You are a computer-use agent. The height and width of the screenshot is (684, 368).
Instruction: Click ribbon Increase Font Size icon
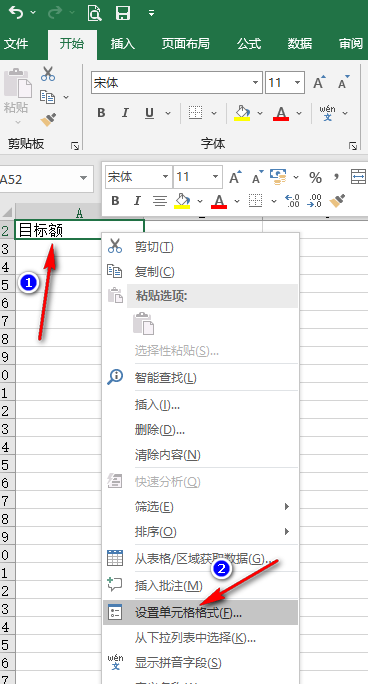pyautogui.click(x=319, y=82)
